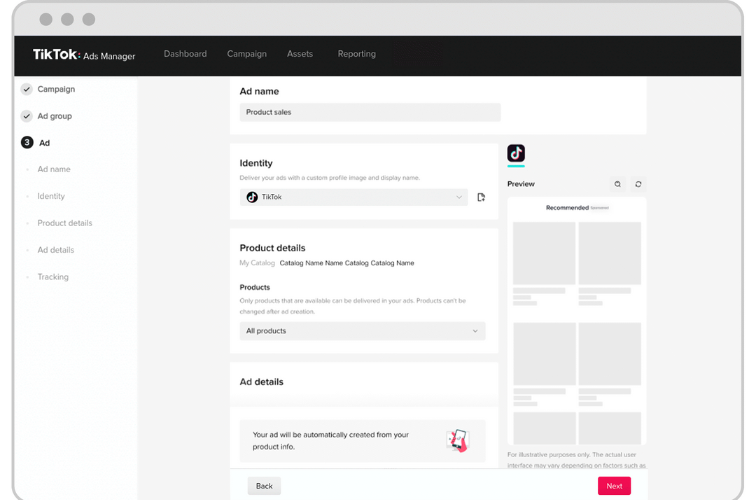Select the TikTok placement preview icon

pos(516,154)
